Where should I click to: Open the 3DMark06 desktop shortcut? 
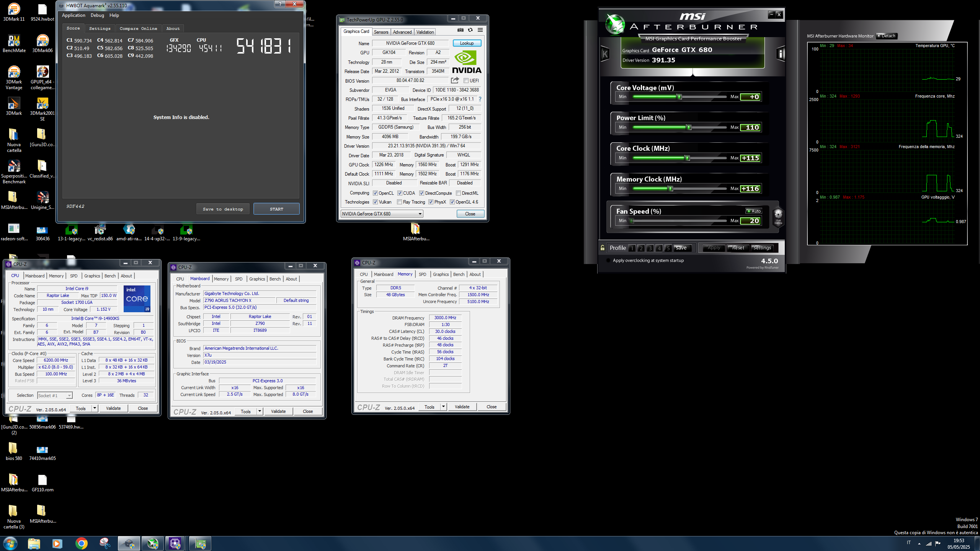click(42, 43)
